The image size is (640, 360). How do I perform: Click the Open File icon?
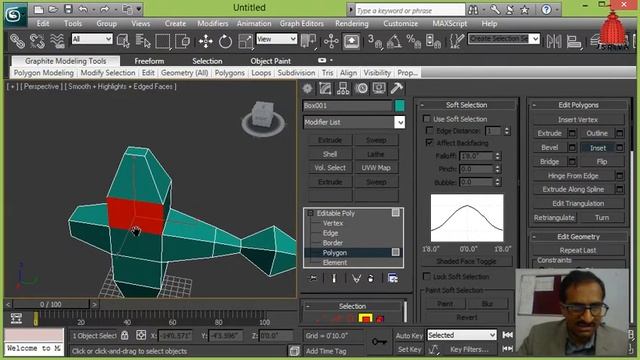click(53, 9)
